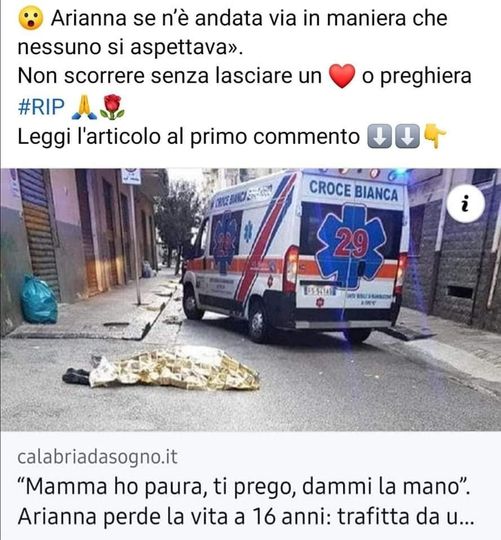This screenshot has height=540, width=501.
Task: Click the first down-arrow emoji
Action: 380,136
